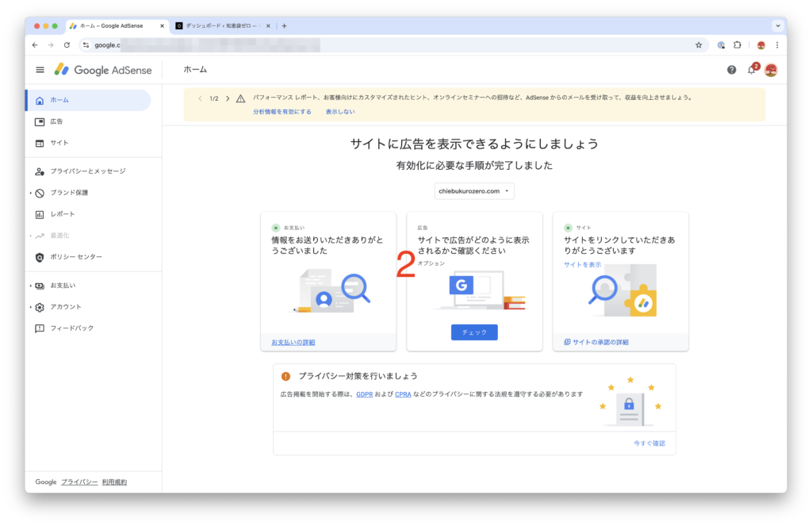Select ホーム in the sidebar
This screenshot has width=812, height=526.
pos(89,100)
